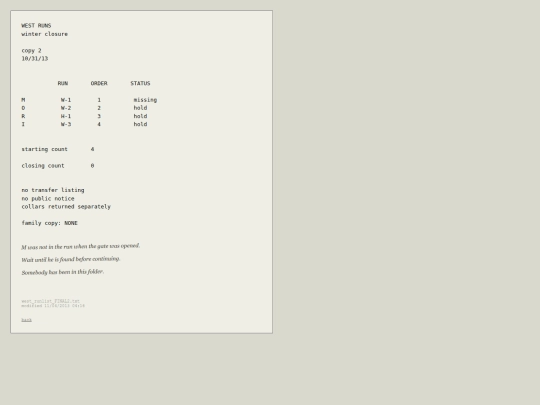Click the 'copy 2' line
The width and height of the screenshot is (540, 405).
pyautogui.click(x=31, y=50)
